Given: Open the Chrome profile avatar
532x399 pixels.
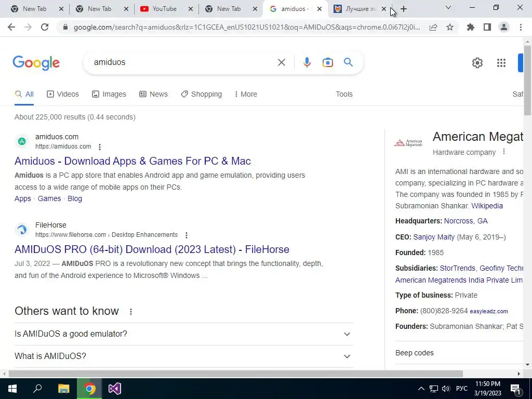Looking at the screenshot, I should coord(504,27).
